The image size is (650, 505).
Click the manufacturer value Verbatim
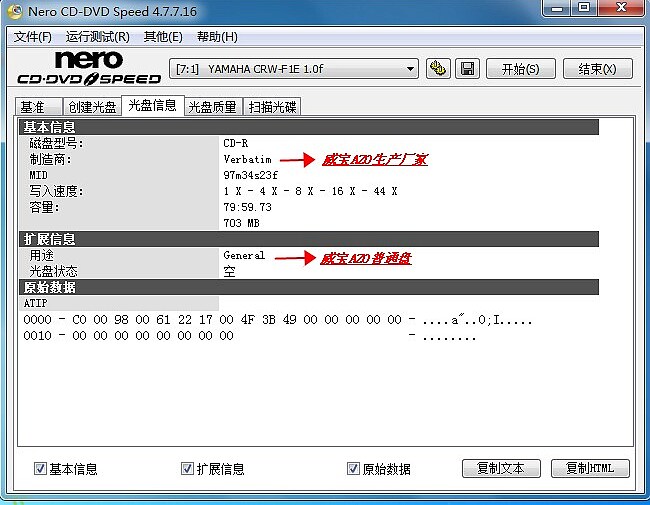(x=247, y=159)
